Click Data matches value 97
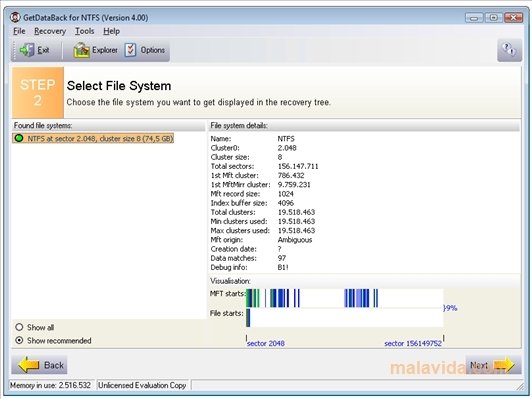 (282, 258)
